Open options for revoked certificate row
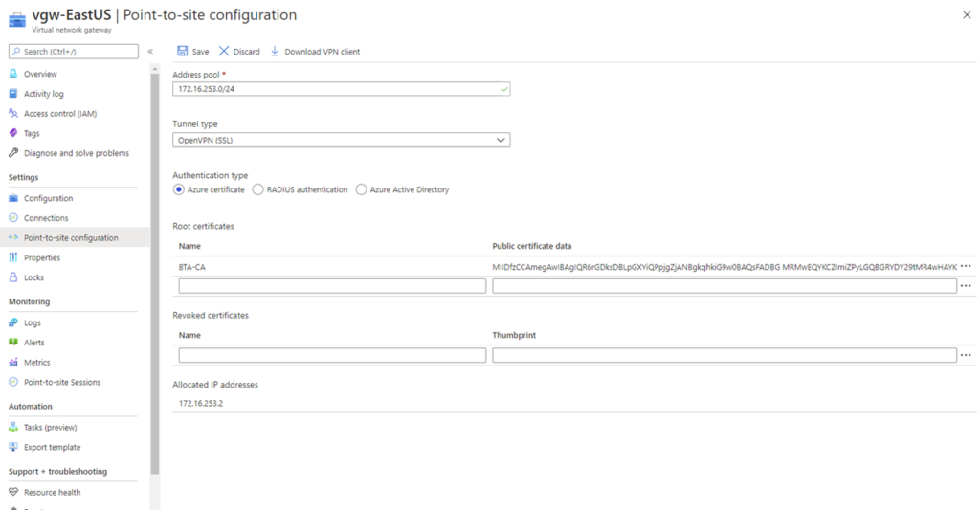Viewport: 980px width, 510px height. 966,355
